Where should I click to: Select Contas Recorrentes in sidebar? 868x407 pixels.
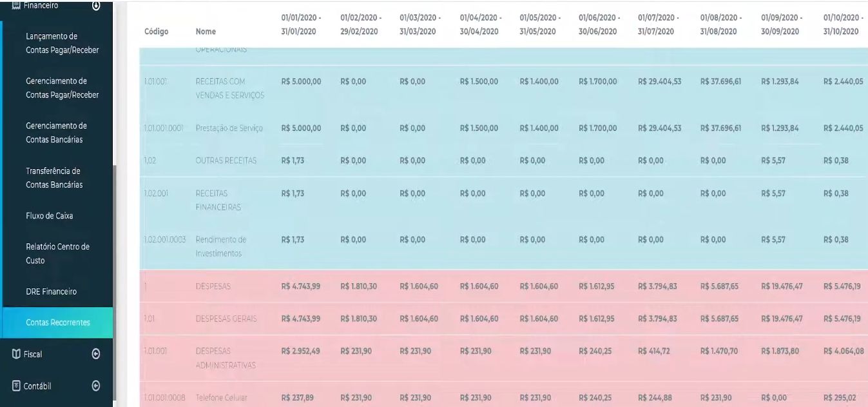point(57,323)
